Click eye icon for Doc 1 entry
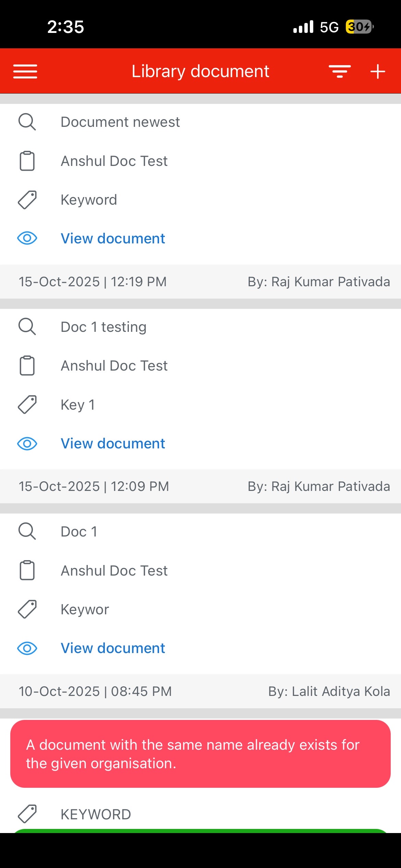 coord(27,648)
